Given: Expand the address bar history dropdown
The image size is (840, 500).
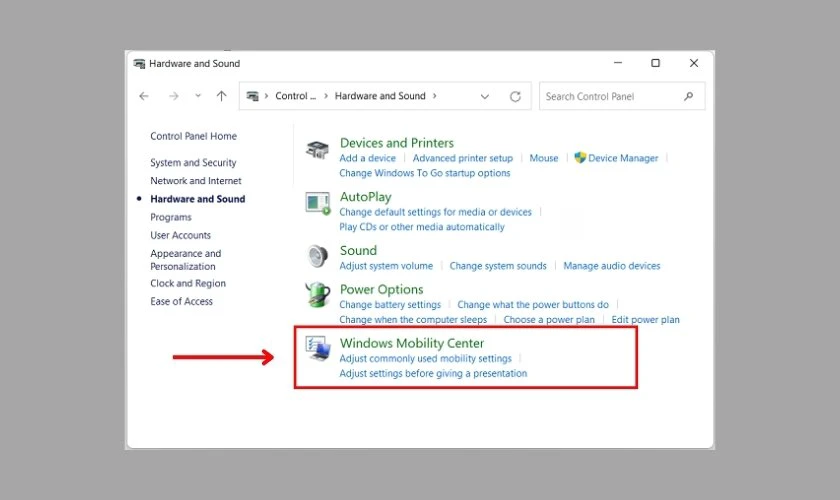Looking at the screenshot, I should tap(484, 96).
